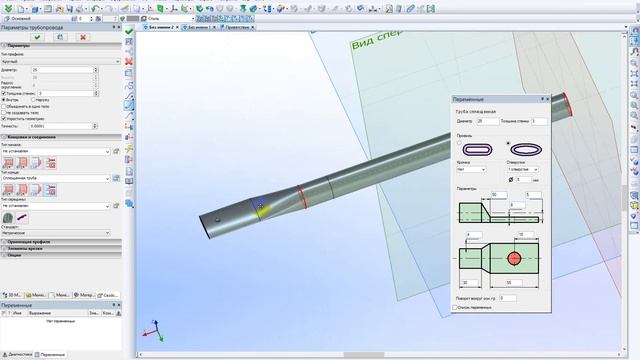
Task: Open the 'Тип конца' dropdown showing Сплющенная труба
Action: click(56, 178)
